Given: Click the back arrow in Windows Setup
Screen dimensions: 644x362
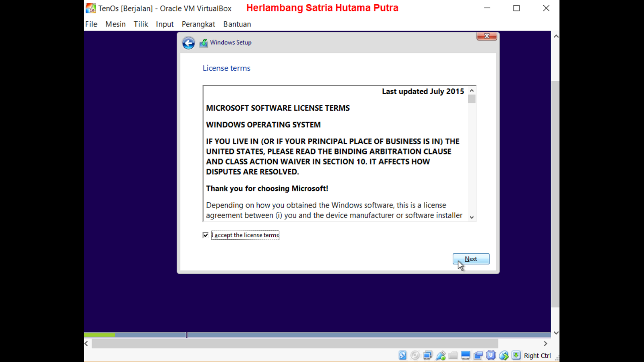Looking at the screenshot, I should click(188, 43).
